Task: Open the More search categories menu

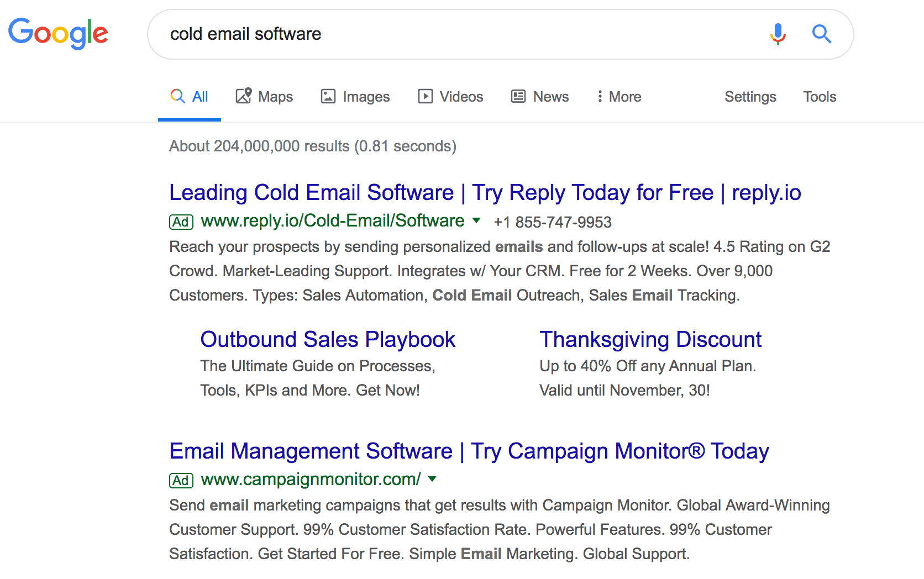Action: point(620,97)
